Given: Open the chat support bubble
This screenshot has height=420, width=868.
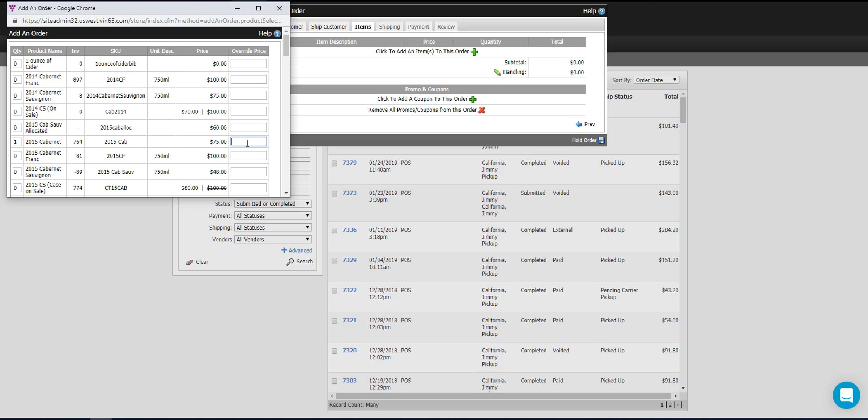Looking at the screenshot, I should coord(846,395).
